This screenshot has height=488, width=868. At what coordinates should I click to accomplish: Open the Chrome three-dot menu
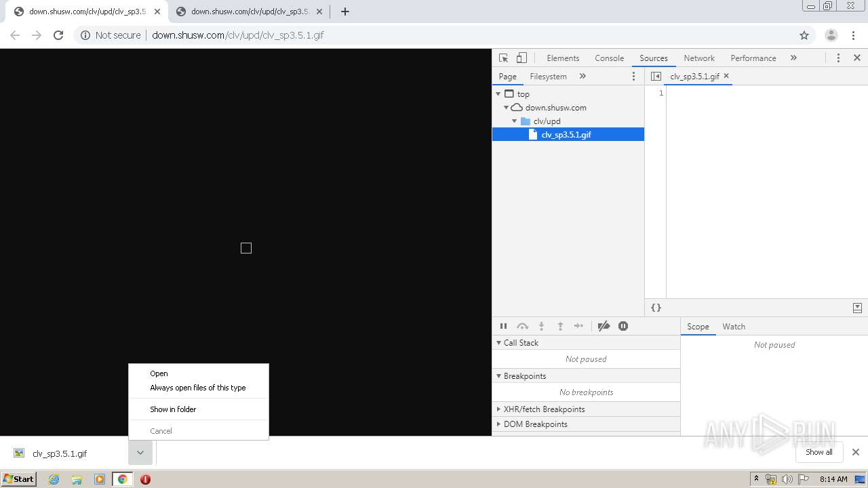pos(854,35)
